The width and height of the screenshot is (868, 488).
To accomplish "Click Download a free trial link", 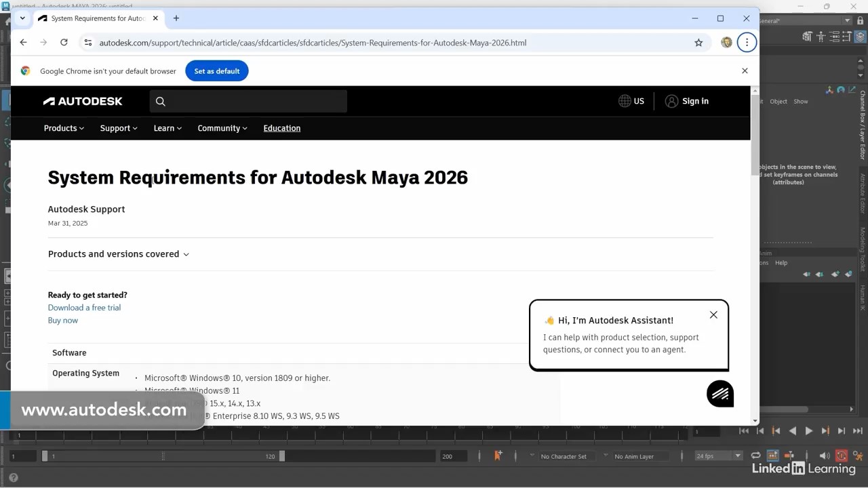I will coord(84,308).
